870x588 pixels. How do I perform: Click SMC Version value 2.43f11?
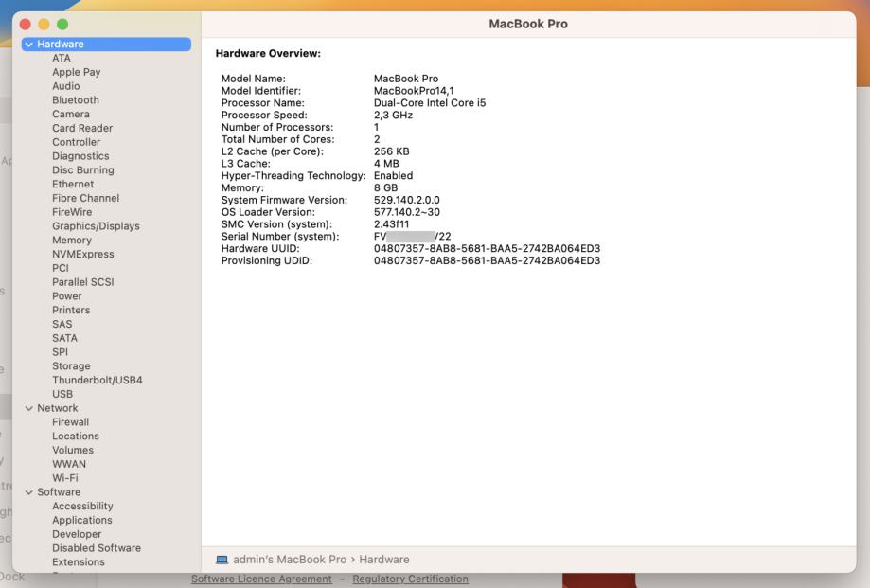pos(391,224)
